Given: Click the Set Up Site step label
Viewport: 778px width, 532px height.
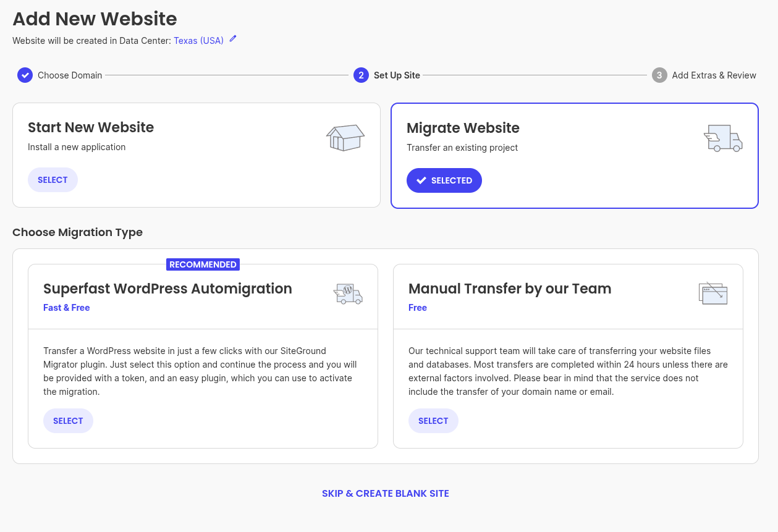Looking at the screenshot, I should (x=397, y=75).
